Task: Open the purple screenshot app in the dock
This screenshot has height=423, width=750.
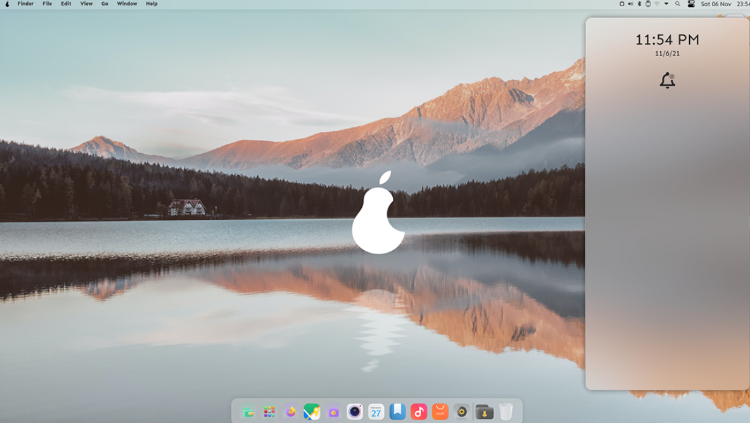Action: [x=333, y=412]
